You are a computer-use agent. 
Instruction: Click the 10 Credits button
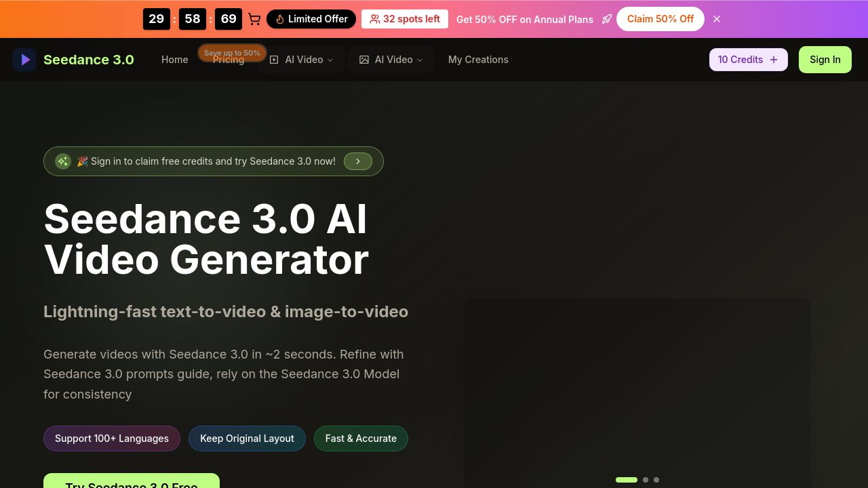[x=749, y=60]
